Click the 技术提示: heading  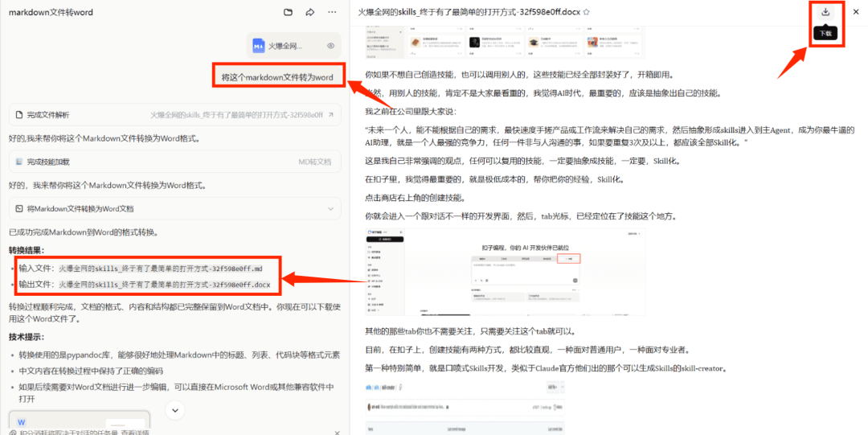(x=27, y=337)
